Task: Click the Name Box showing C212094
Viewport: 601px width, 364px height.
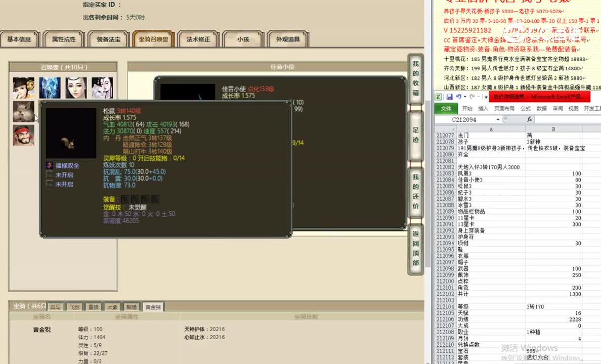Action: (x=465, y=119)
